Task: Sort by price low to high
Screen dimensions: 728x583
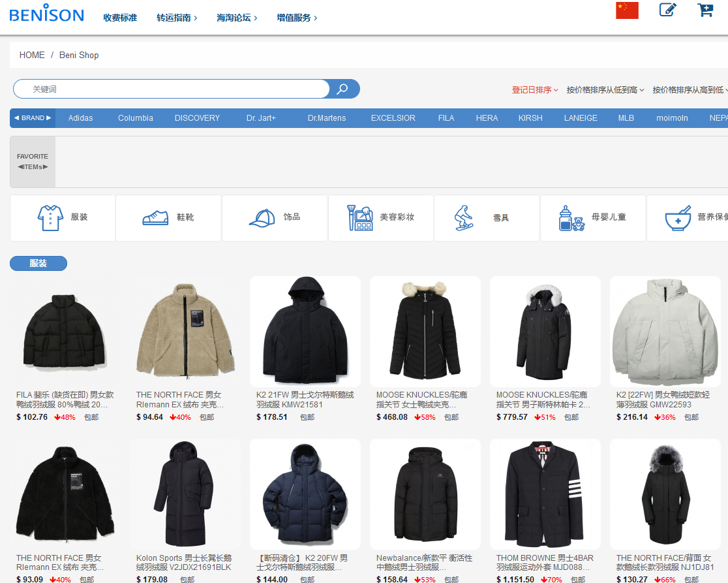Action: [605, 89]
